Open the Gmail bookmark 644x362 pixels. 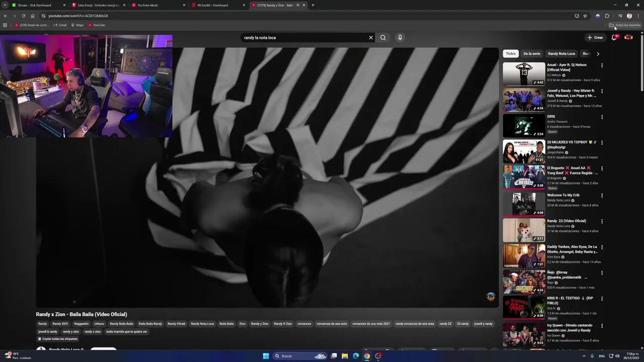coord(59,25)
